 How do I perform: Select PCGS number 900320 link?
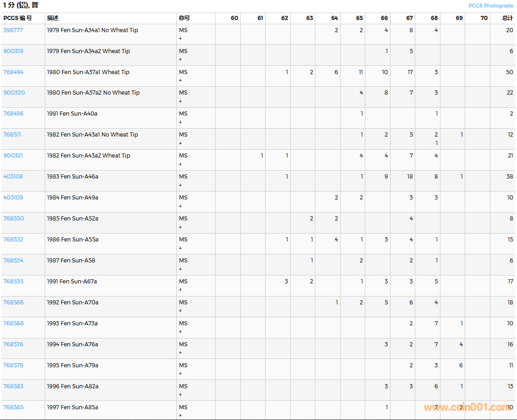pos(14,93)
